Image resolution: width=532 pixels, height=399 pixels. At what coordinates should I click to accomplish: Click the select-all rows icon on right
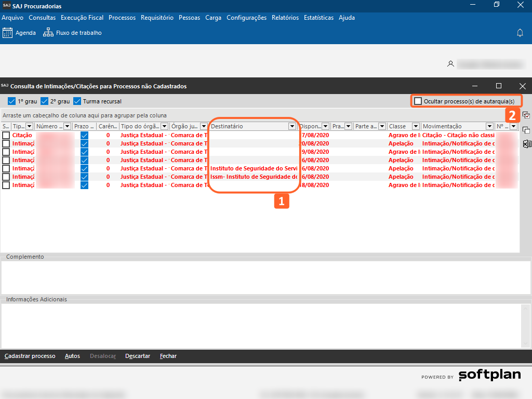coord(526,115)
